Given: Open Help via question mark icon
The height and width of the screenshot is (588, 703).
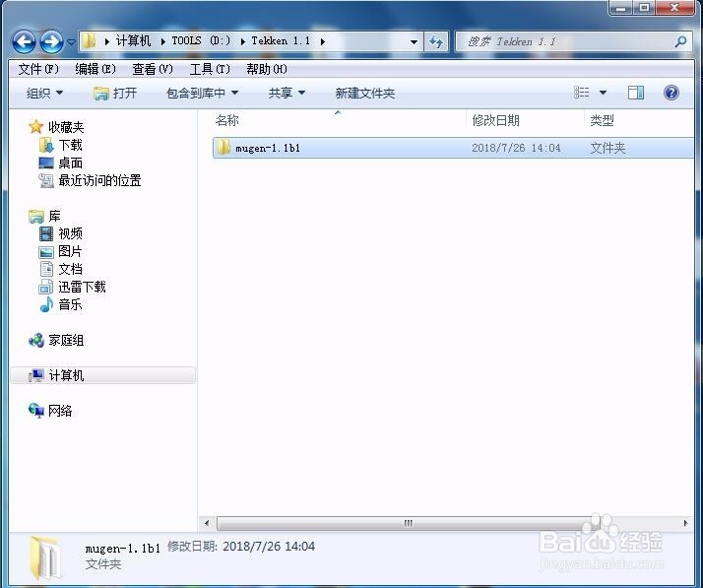Looking at the screenshot, I should pos(671,93).
